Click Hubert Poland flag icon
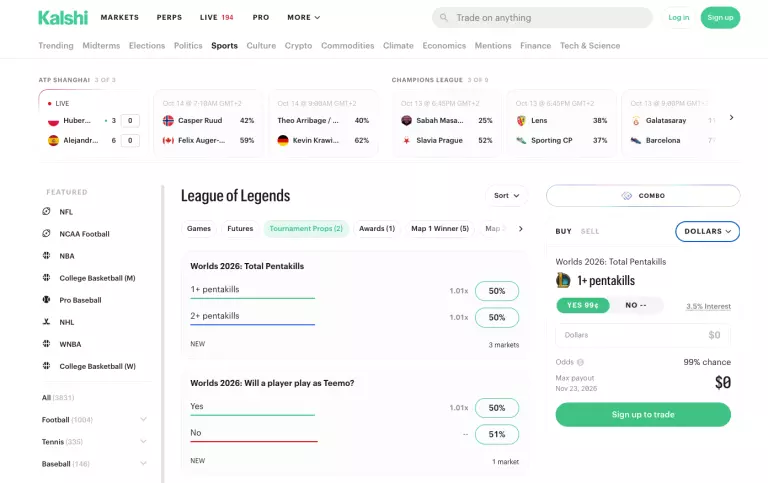 [x=53, y=121]
